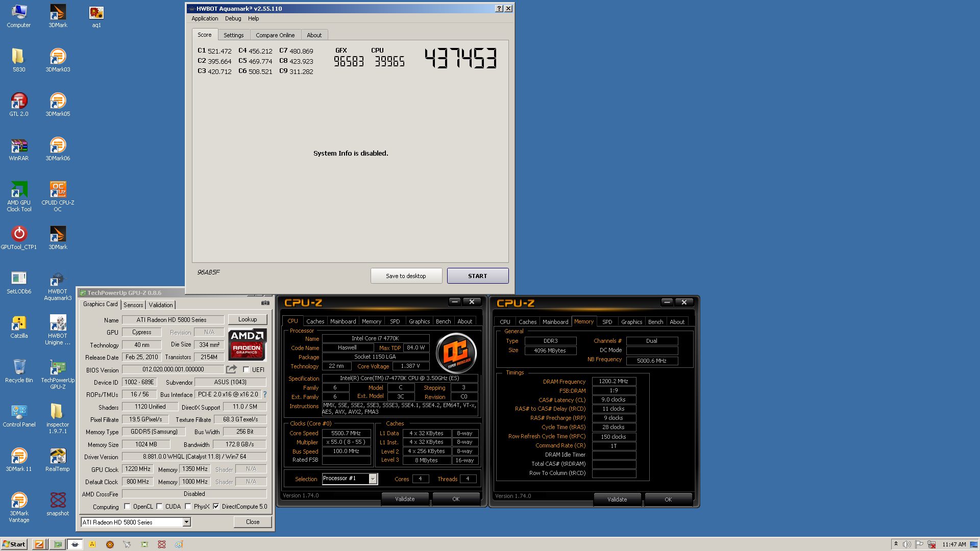Click the BIOS export share icon in GPU-Z

point(232,369)
